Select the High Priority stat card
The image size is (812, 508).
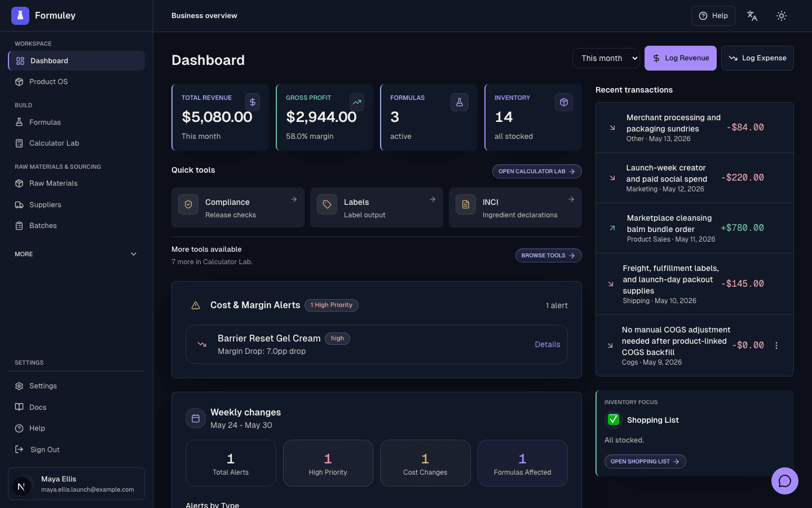point(328,463)
